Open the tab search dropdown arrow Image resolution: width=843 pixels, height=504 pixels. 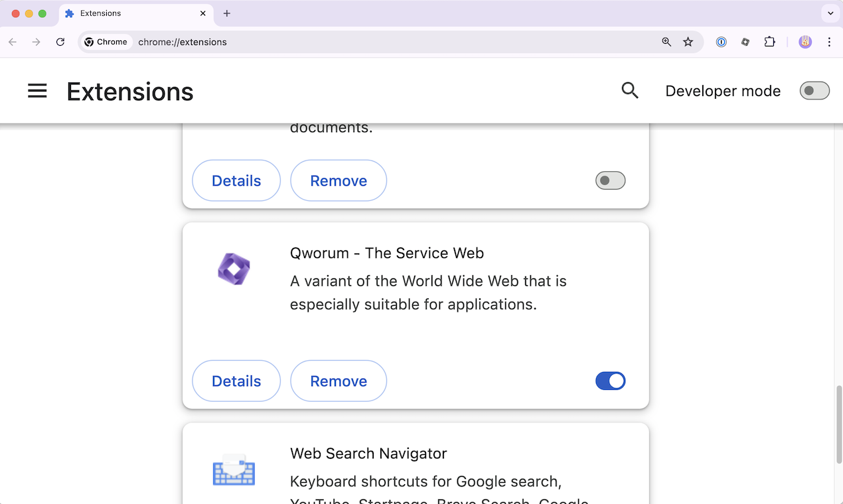coord(830,13)
